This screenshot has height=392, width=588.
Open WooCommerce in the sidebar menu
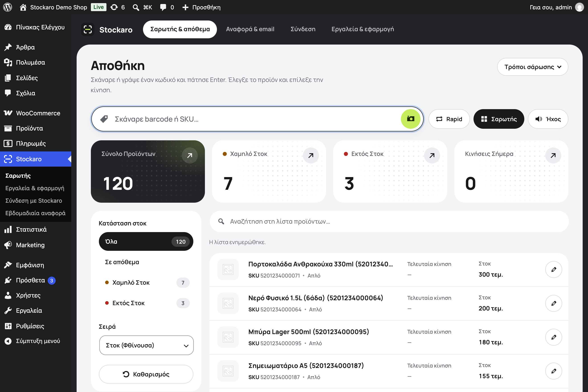(35, 113)
